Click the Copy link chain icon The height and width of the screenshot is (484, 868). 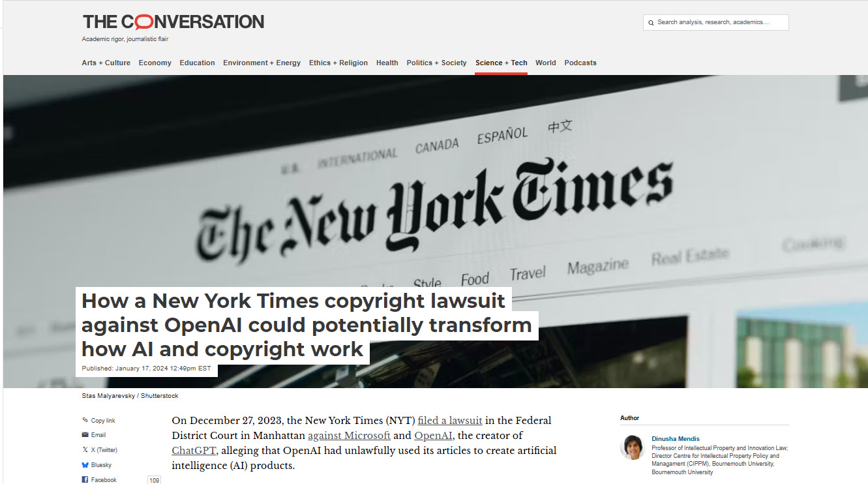85,421
